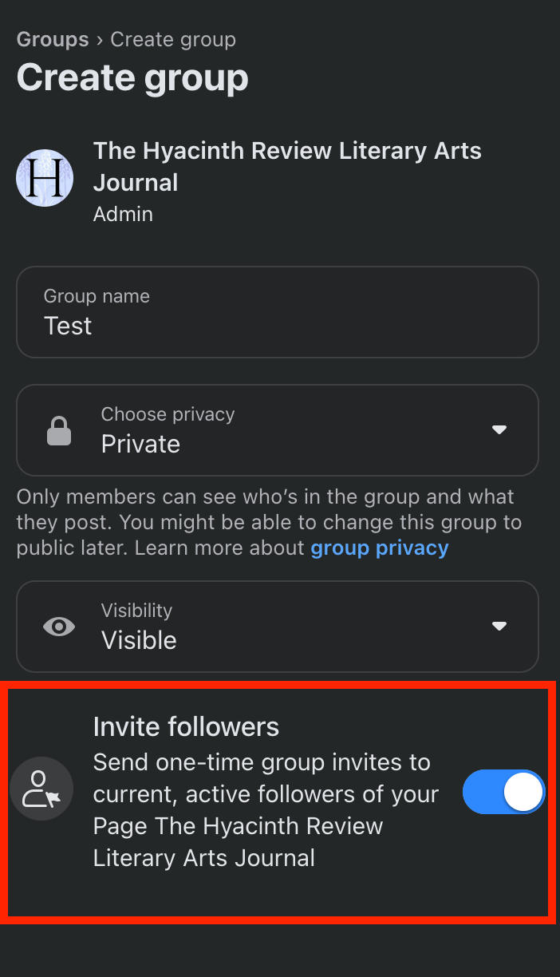Open the Visibility dropdown
Viewport: 560px width, 977px height.
pyautogui.click(x=277, y=627)
